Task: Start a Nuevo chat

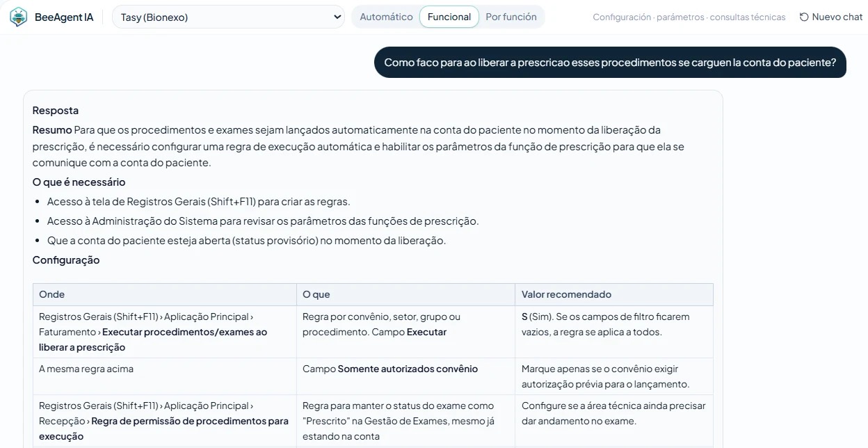Action: tap(831, 17)
